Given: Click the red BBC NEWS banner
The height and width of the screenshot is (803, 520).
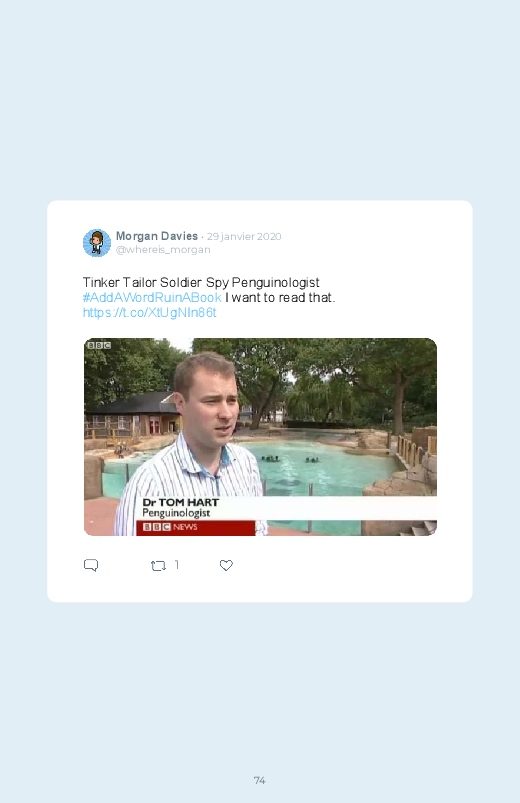Looking at the screenshot, I should click(x=195, y=527).
